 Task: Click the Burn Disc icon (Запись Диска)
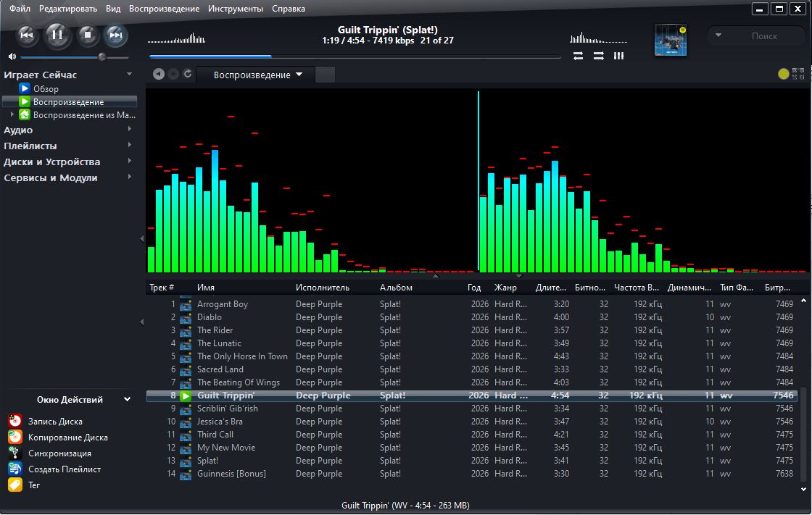[x=15, y=421]
